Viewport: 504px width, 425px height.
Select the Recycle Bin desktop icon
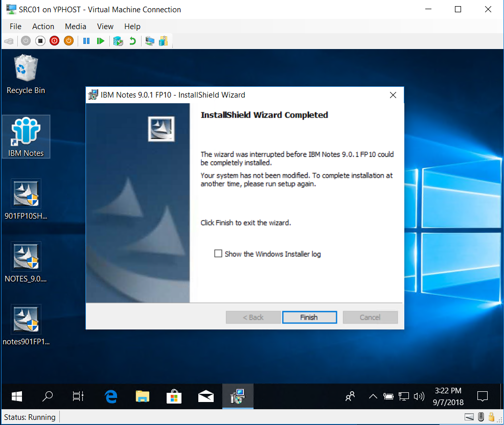tap(26, 75)
